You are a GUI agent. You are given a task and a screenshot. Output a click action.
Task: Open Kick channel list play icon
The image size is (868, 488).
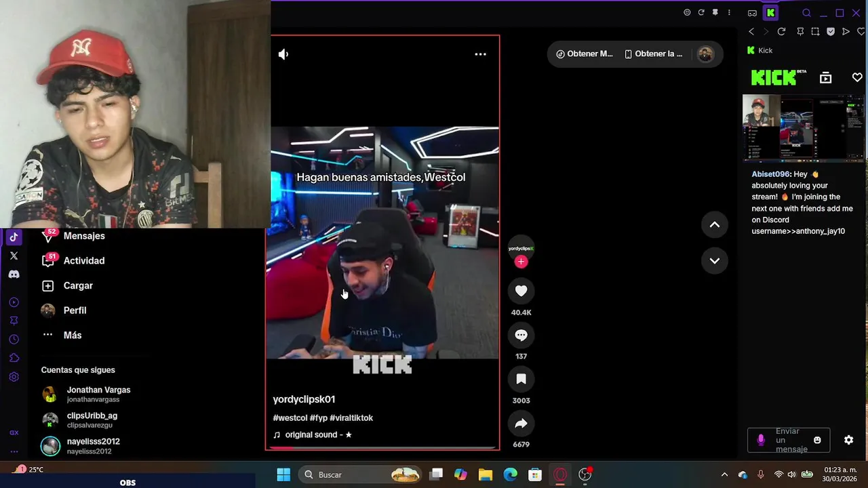pos(825,78)
